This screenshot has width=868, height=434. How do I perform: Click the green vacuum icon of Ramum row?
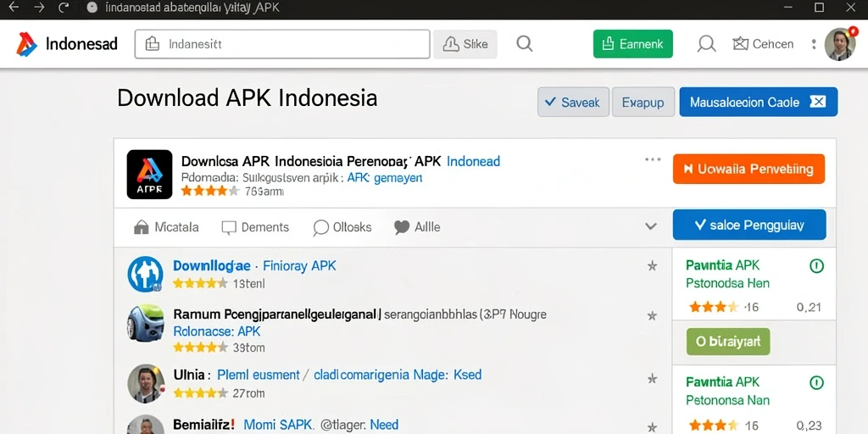coord(145,322)
